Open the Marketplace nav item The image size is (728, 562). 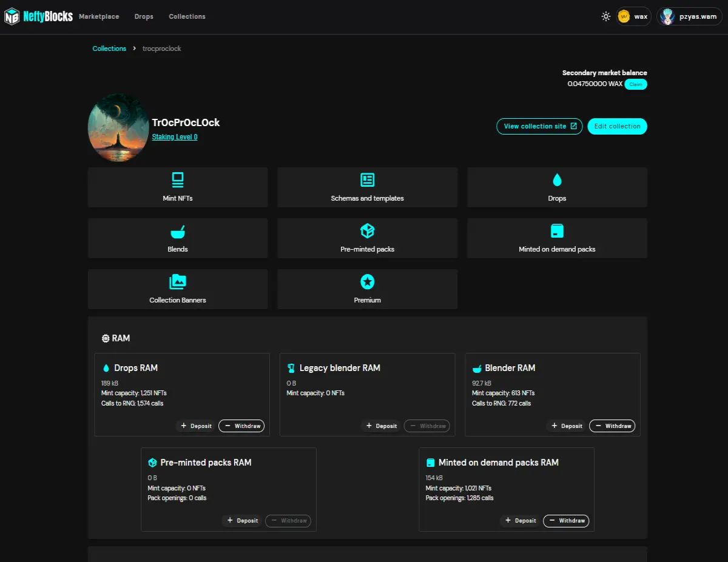point(99,16)
